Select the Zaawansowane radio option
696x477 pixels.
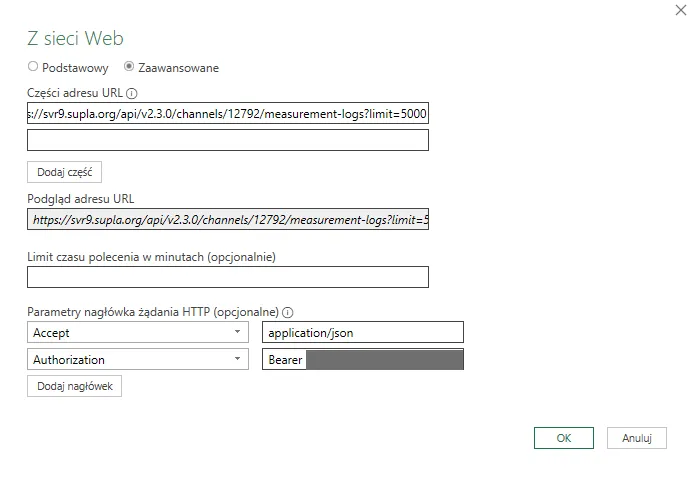coord(129,67)
